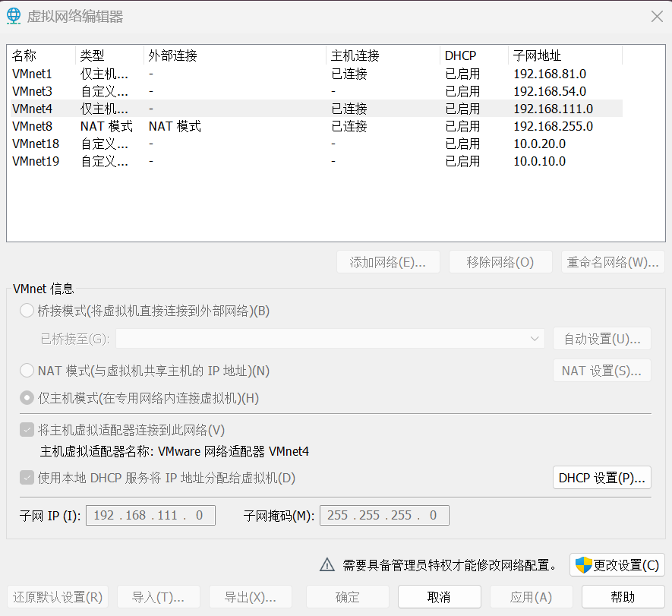
Task: Select the VMnet8 row
Action: 317,126
